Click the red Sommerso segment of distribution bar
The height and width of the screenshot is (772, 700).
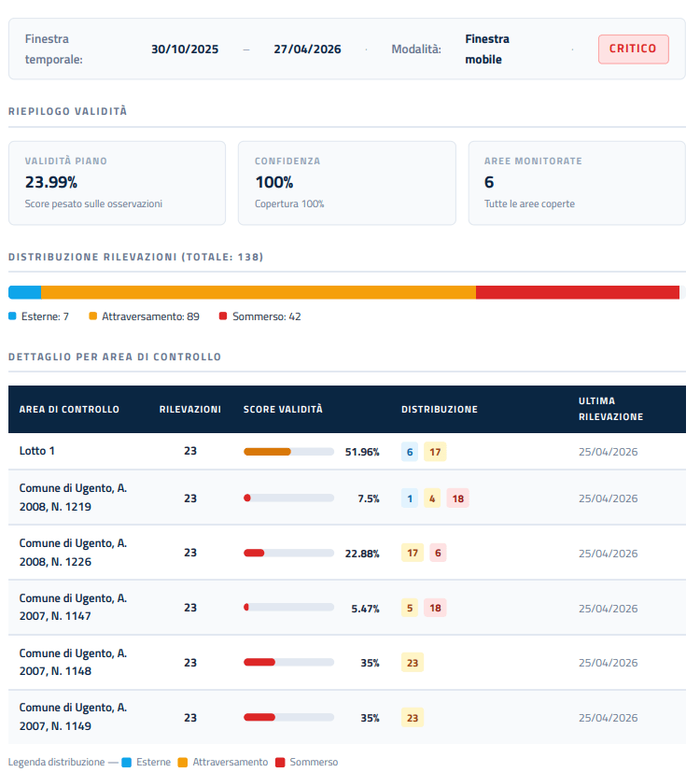tap(577, 292)
